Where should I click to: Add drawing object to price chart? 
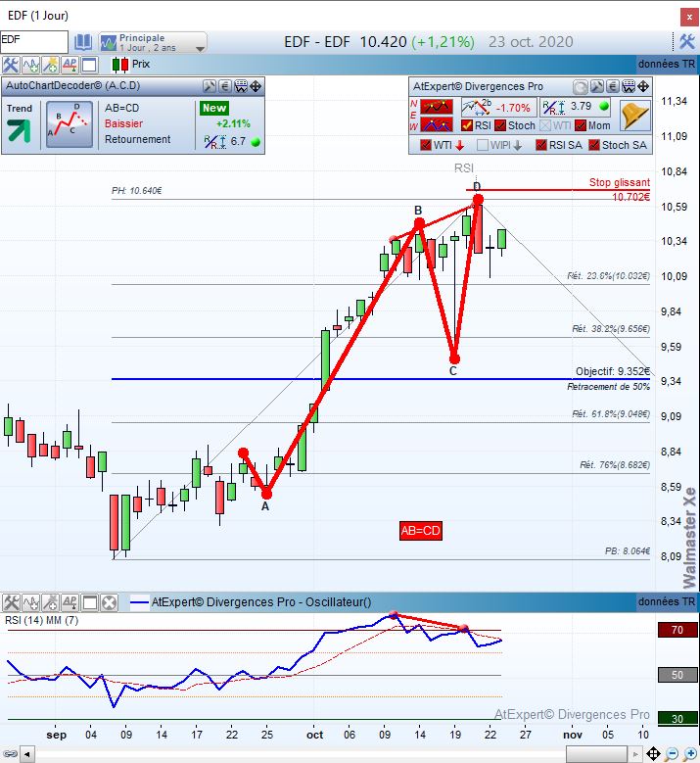coord(50,65)
